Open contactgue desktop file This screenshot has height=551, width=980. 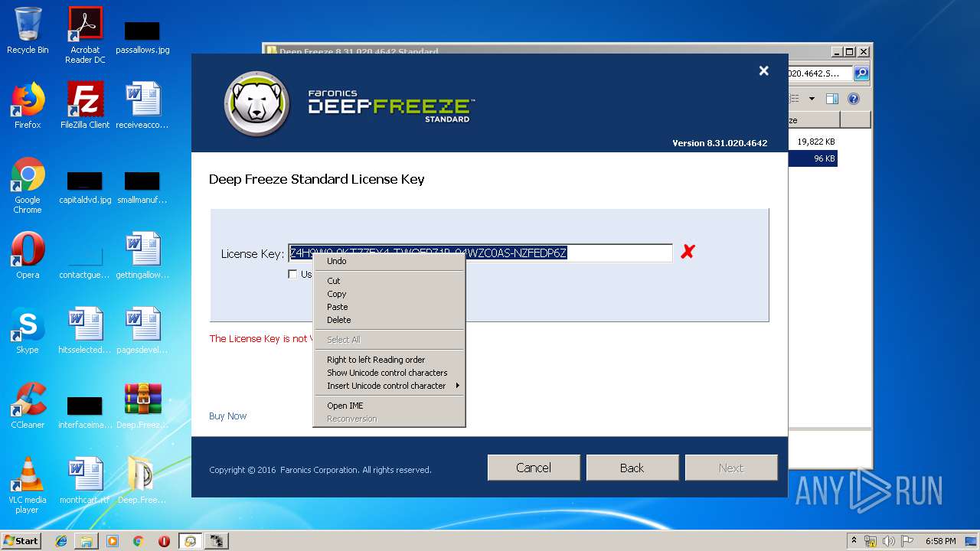pos(85,260)
